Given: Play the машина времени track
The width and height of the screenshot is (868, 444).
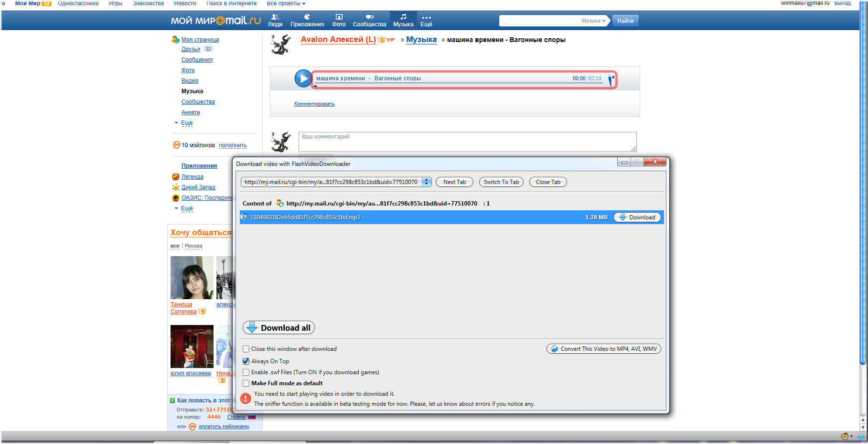Looking at the screenshot, I should point(303,78).
